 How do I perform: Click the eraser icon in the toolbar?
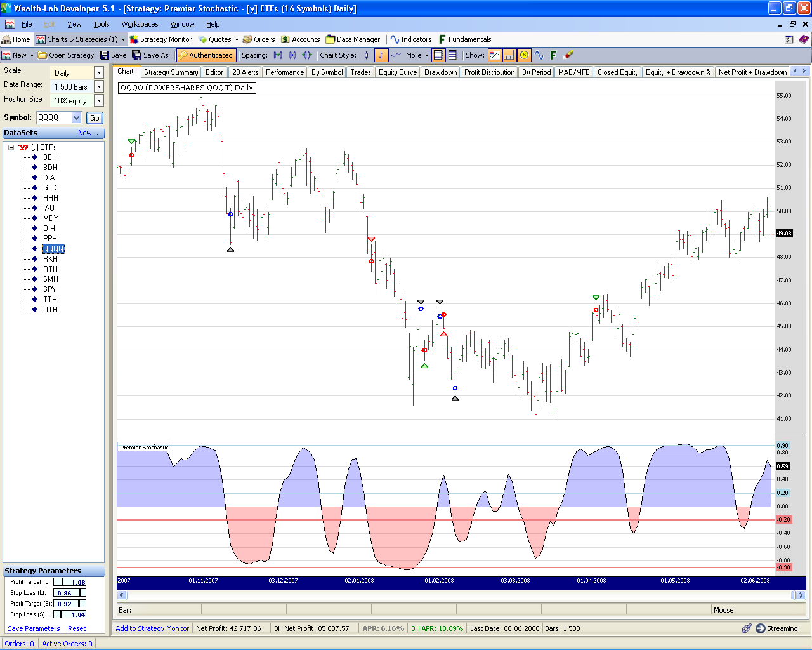pos(568,55)
